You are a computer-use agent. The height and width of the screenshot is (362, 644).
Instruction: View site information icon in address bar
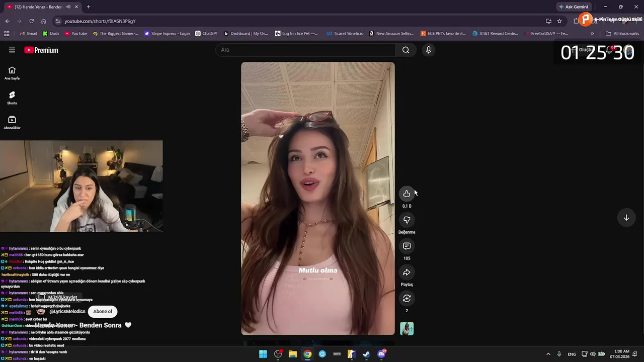(58, 21)
